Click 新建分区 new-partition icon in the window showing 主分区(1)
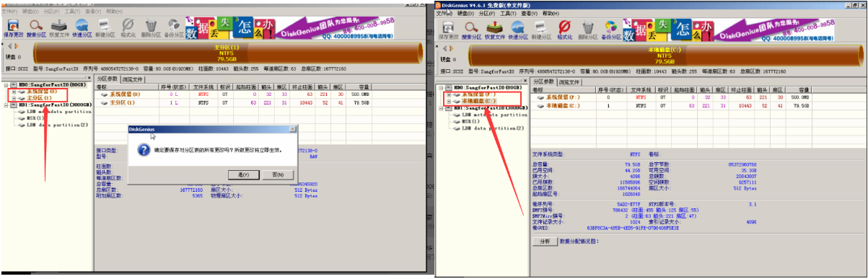868x279 pixels. point(105,30)
